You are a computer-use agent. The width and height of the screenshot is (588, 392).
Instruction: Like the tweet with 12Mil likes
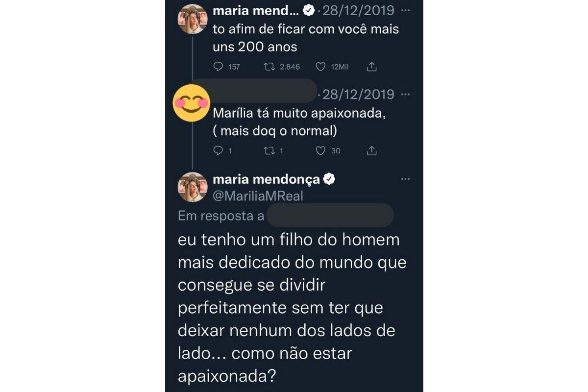[x=320, y=67]
